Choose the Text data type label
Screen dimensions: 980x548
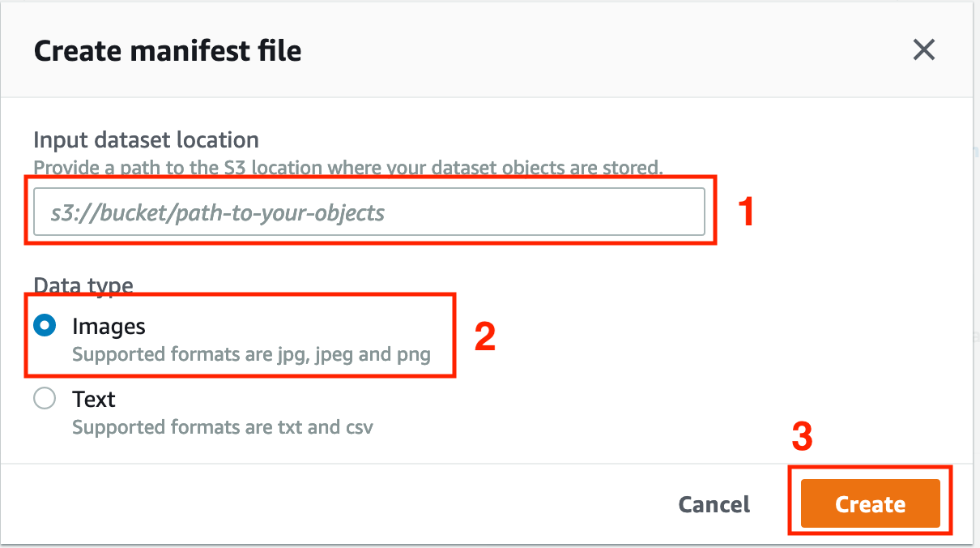tap(94, 399)
